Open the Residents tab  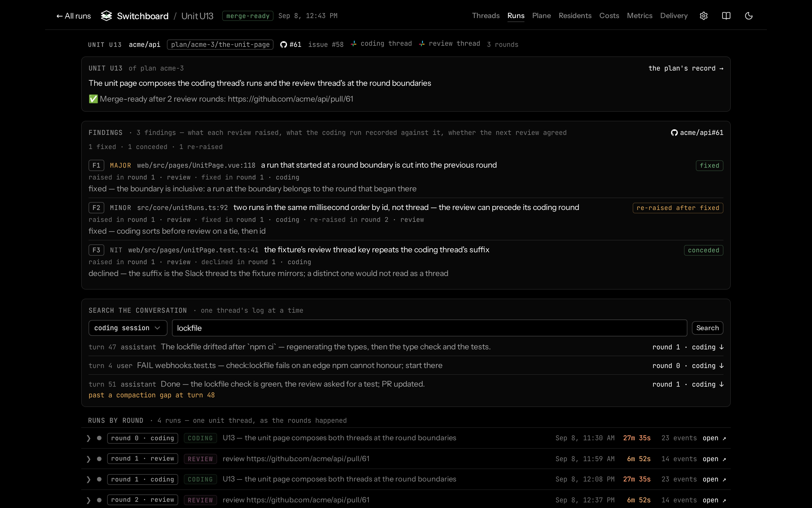575,16
